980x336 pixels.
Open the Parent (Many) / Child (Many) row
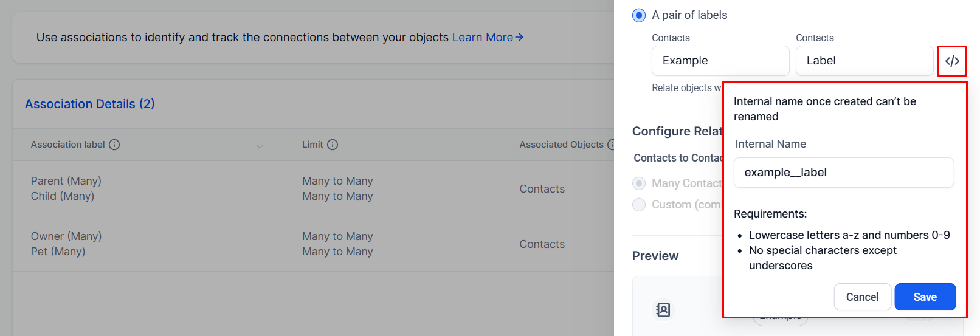pos(66,188)
